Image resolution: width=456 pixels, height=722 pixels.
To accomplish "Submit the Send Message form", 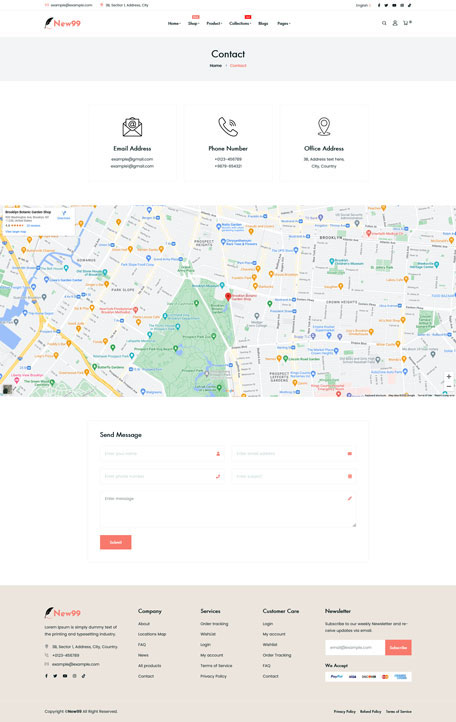I will click(116, 542).
